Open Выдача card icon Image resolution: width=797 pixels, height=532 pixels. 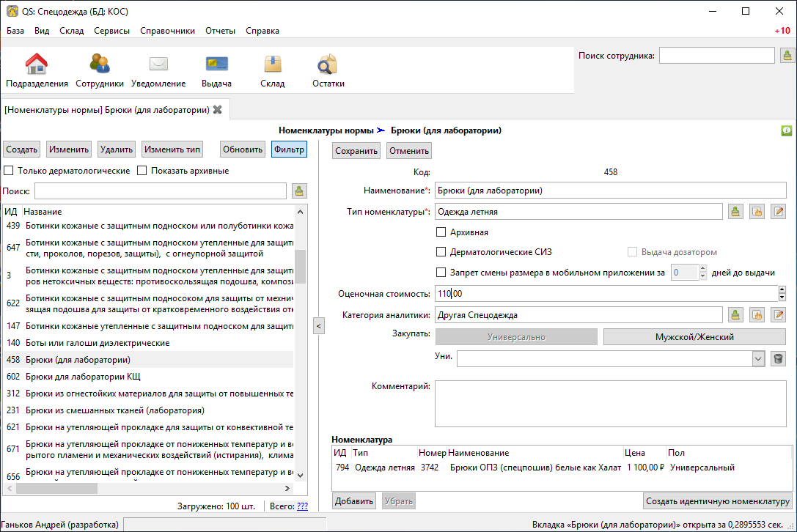tap(216, 70)
